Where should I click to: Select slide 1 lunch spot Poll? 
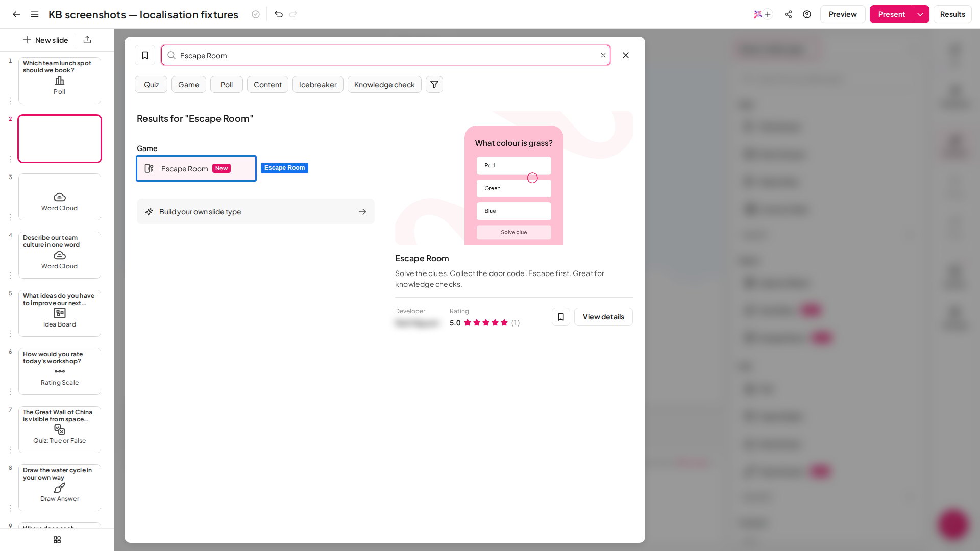pyautogui.click(x=60, y=81)
